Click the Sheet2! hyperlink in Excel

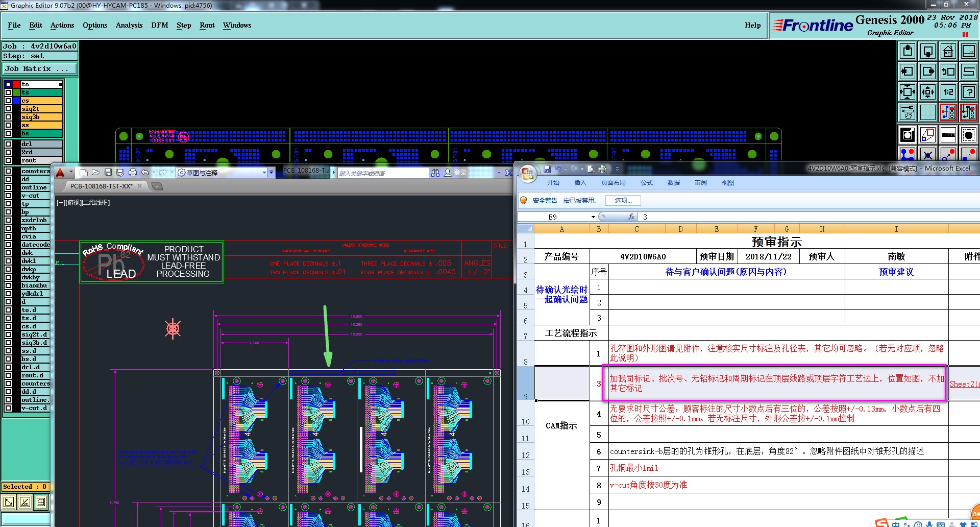coord(964,384)
